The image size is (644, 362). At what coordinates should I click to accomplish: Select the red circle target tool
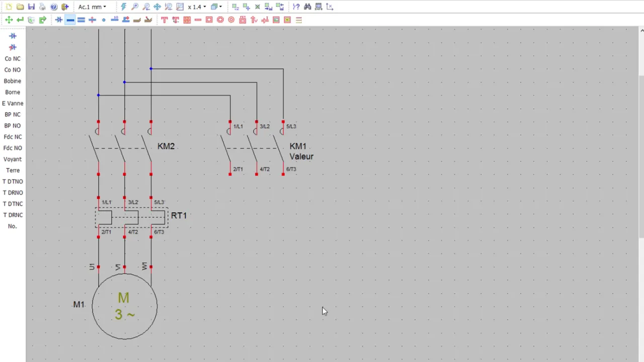click(x=231, y=20)
